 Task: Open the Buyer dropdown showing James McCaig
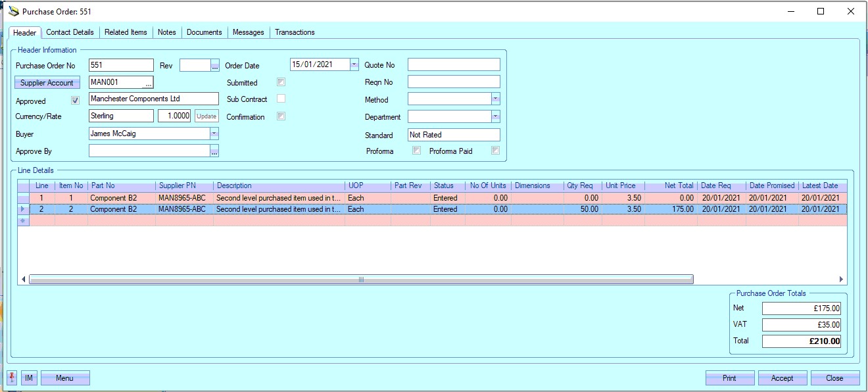pos(214,134)
